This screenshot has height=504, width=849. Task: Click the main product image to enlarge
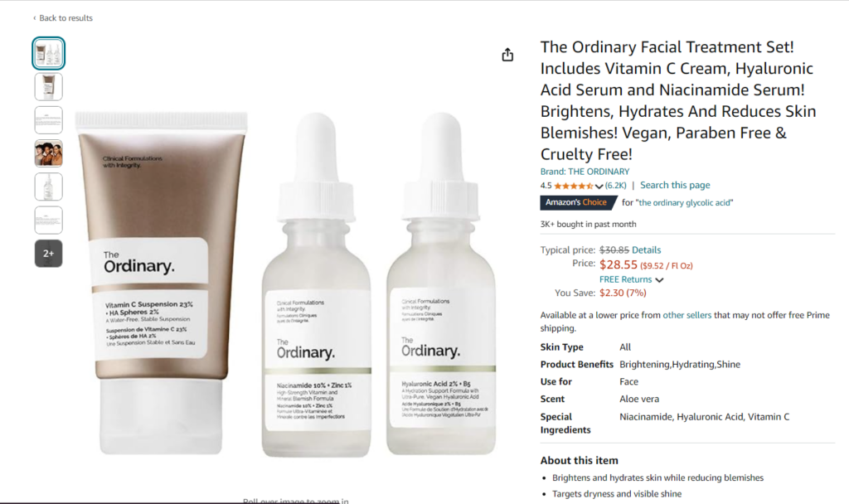[x=285, y=284]
